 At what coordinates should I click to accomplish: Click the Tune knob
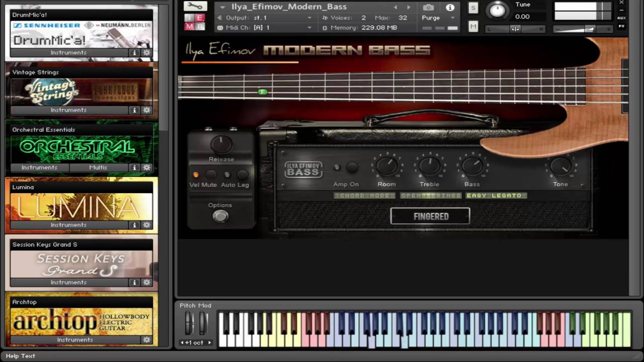(498, 11)
